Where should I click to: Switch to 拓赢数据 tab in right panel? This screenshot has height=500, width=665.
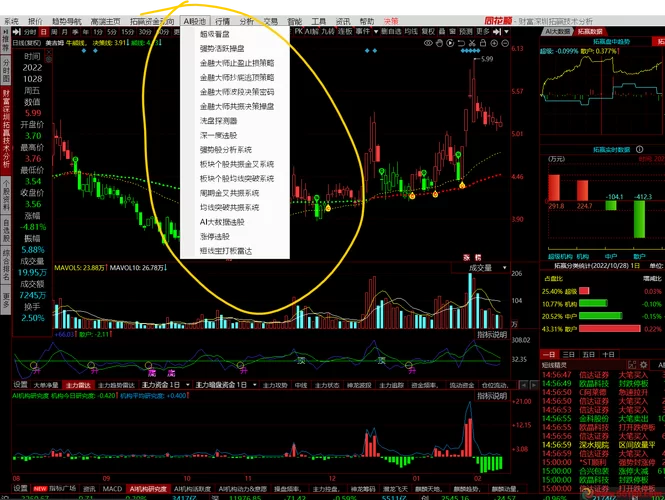point(590,32)
